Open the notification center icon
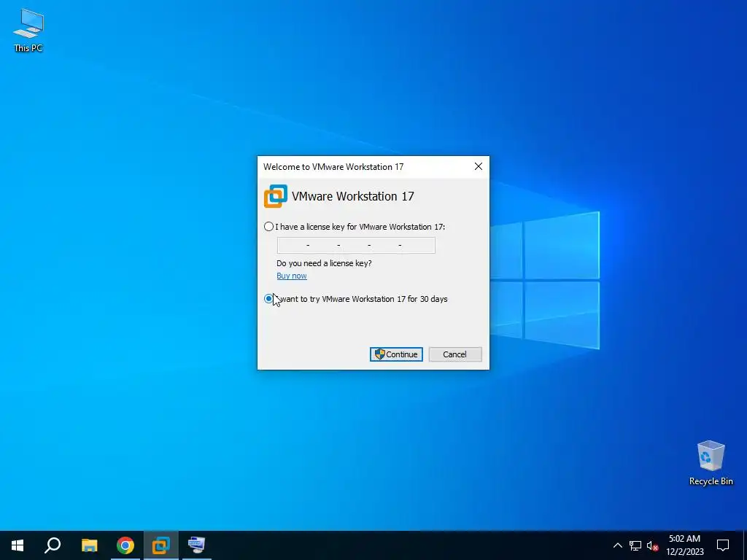 (x=723, y=545)
